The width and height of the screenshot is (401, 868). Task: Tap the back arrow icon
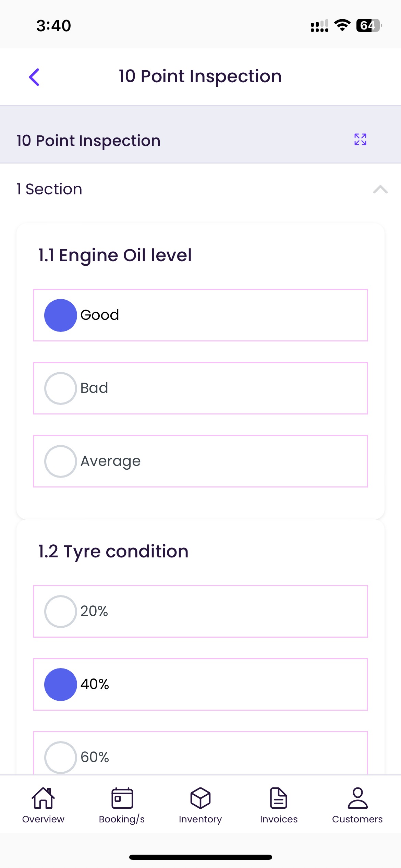[x=34, y=77]
